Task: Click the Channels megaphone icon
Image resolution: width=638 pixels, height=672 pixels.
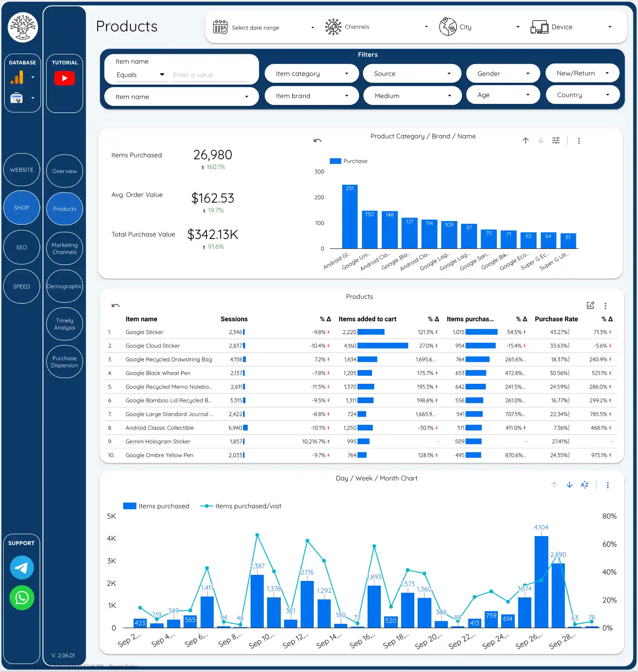Action: (x=333, y=27)
